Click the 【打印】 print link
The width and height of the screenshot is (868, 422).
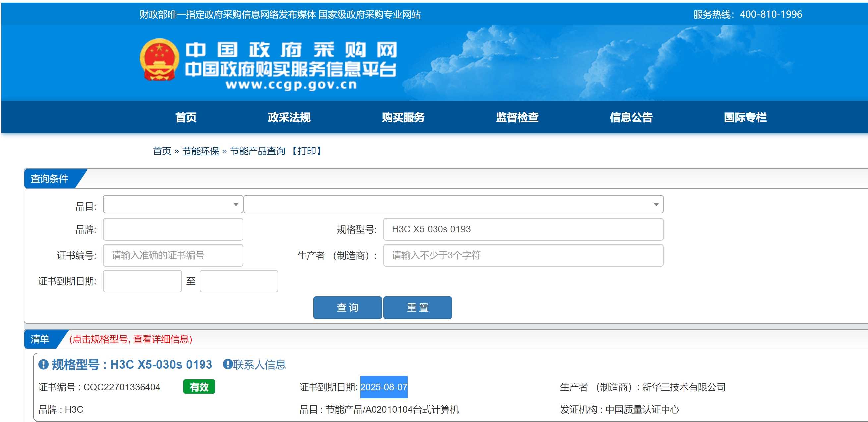[307, 151]
